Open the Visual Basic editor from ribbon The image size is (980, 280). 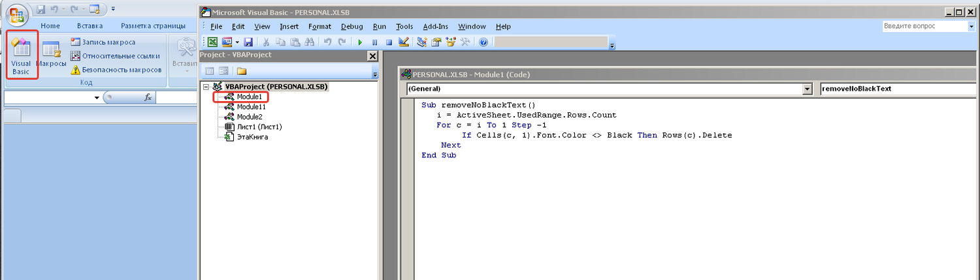(x=21, y=55)
